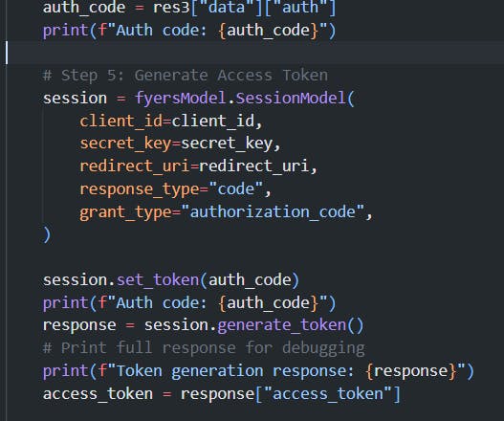Click the set_token method call
The image size is (504, 421).
tap(158, 279)
